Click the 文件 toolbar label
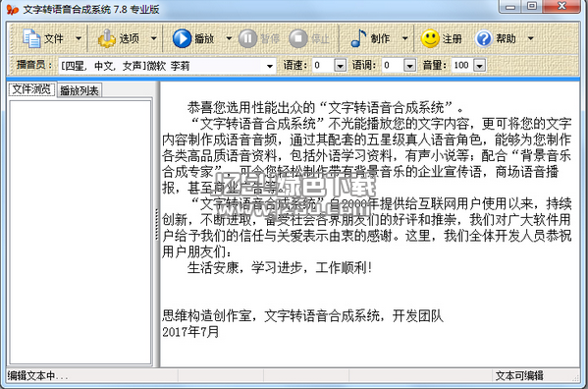 point(54,38)
